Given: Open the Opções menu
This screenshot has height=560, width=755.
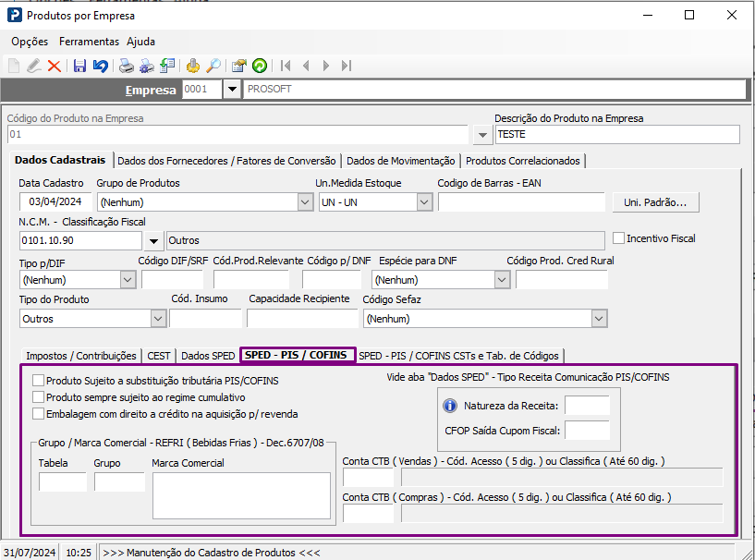Looking at the screenshot, I should (30, 42).
